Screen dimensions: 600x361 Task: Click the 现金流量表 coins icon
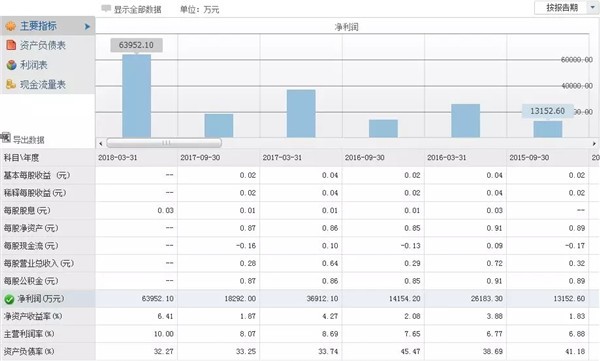(x=11, y=84)
